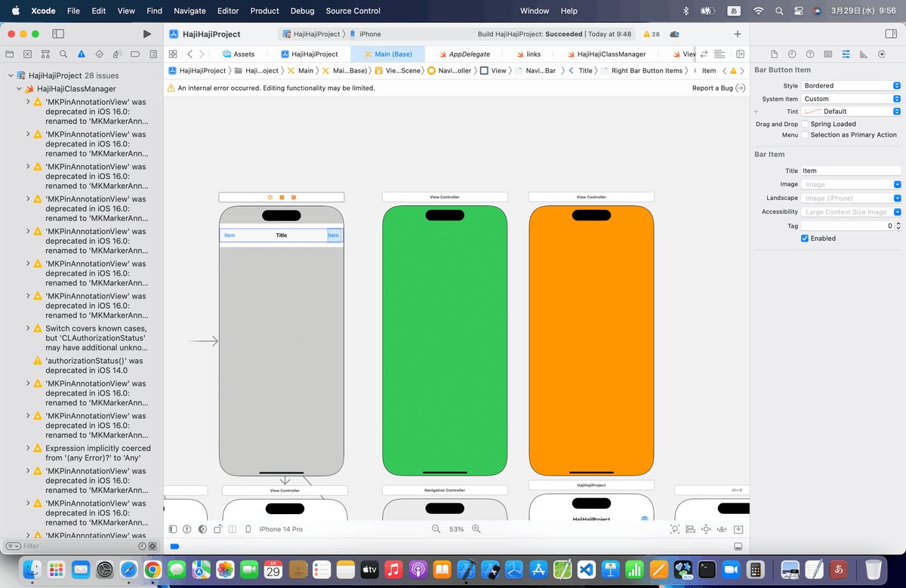Select the orange View Controller scene
The image size is (906, 588).
click(x=591, y=340)
